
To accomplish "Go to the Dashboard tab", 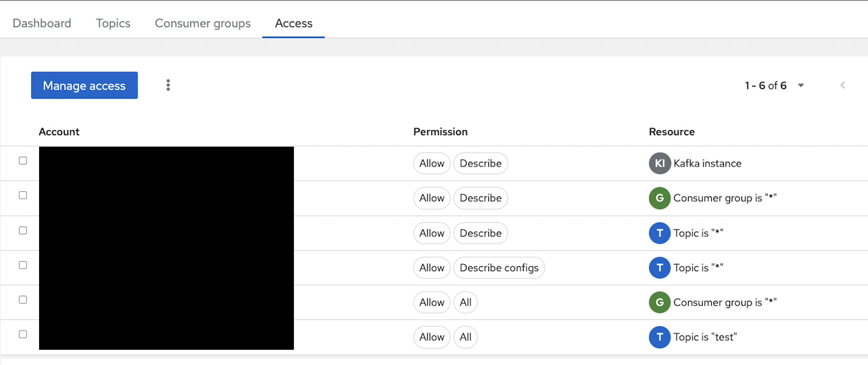I will click(x=42, y=23).
